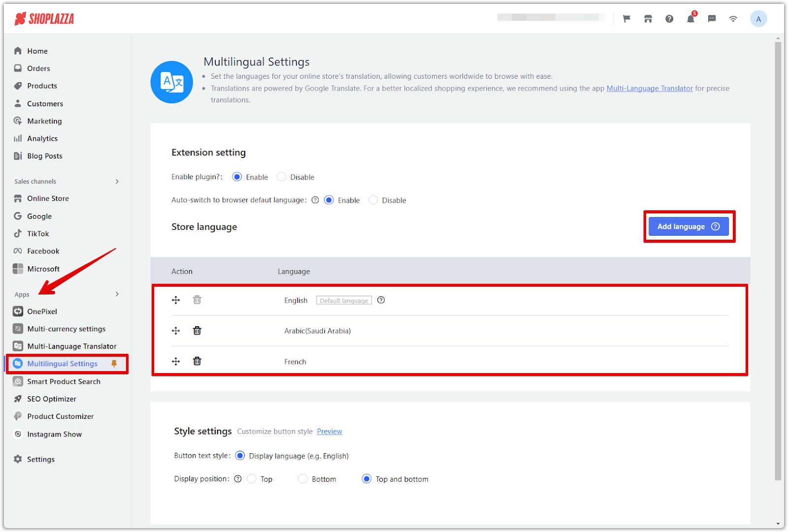Click the Arabic(Saudi Arabia) language name
This screenshot has height=532, width=788.
(318, 331)
